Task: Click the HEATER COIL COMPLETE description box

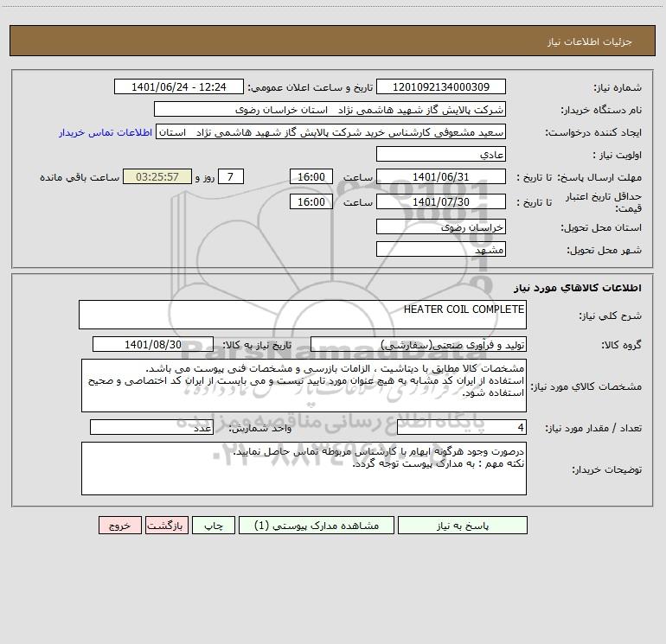Action: 303,315
